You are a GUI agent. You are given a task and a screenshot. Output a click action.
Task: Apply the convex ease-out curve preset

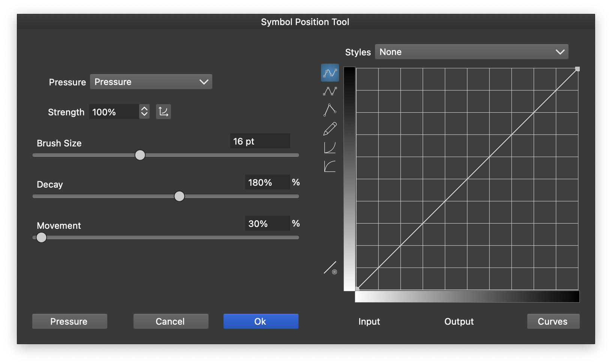tap(330, 166)
